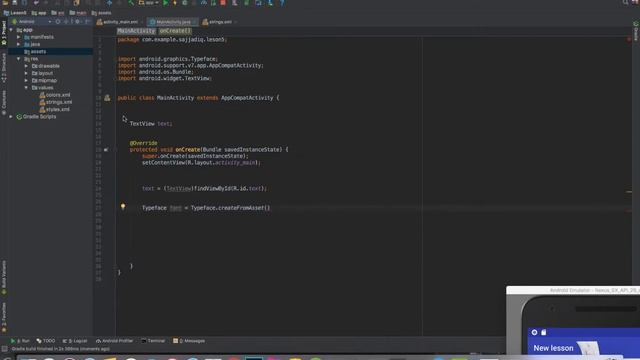
Task: Expand Gradle Scripts node
Action: point(11,117)
